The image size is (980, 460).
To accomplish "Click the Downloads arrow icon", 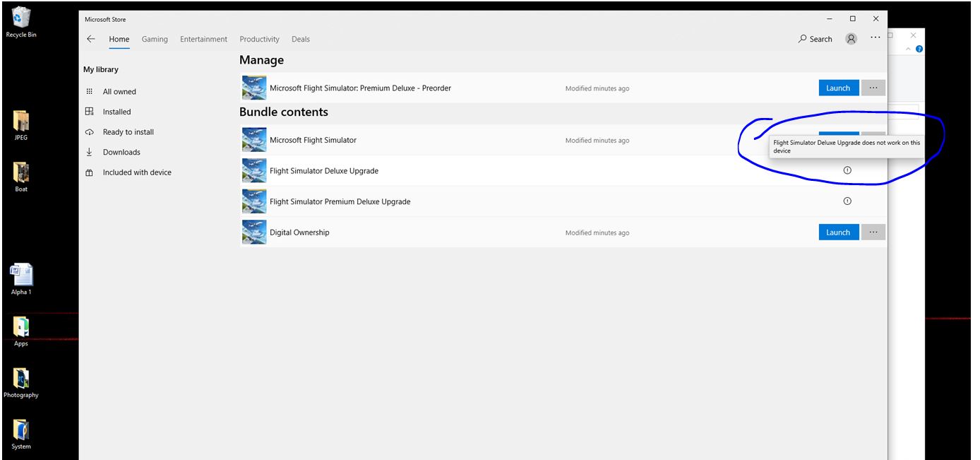I will pyautogui.click(x=89, y=152).
